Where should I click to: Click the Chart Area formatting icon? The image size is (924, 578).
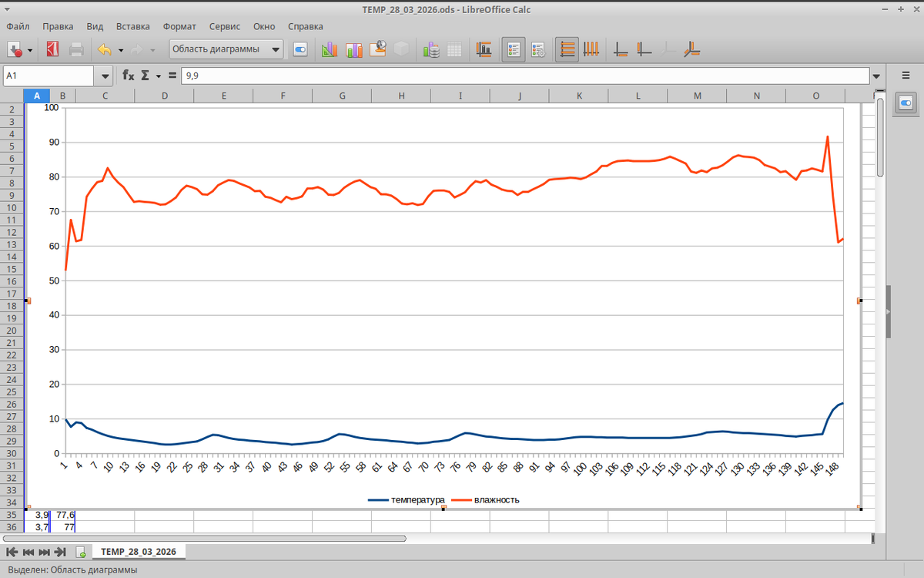pyautogui.click(x=354, y=50)
